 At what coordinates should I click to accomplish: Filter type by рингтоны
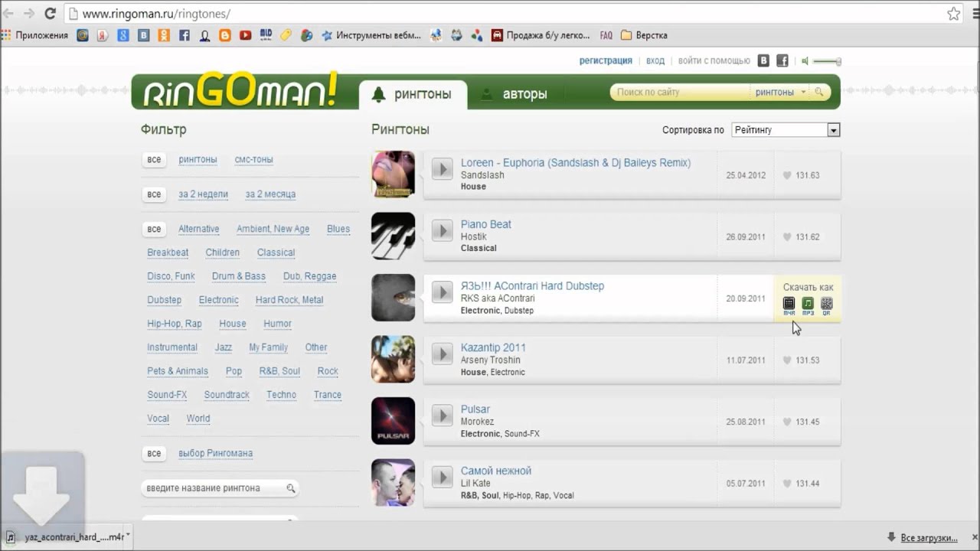[198, 159]
